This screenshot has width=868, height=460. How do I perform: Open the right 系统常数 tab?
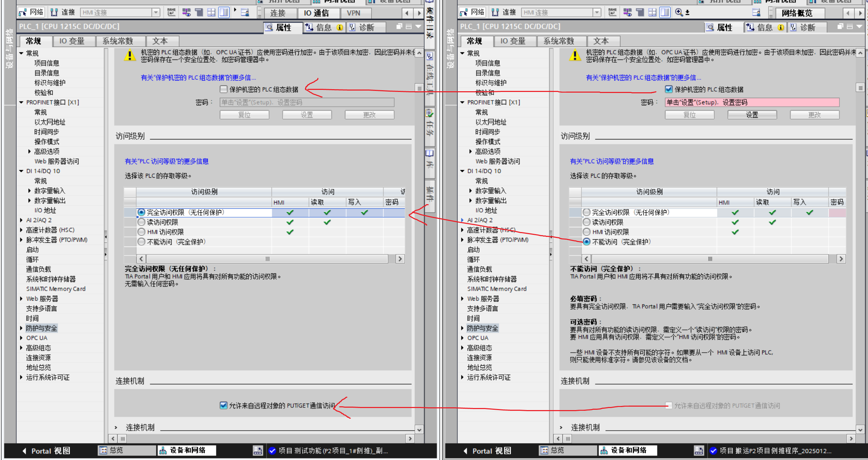click(x=558, y=41)
